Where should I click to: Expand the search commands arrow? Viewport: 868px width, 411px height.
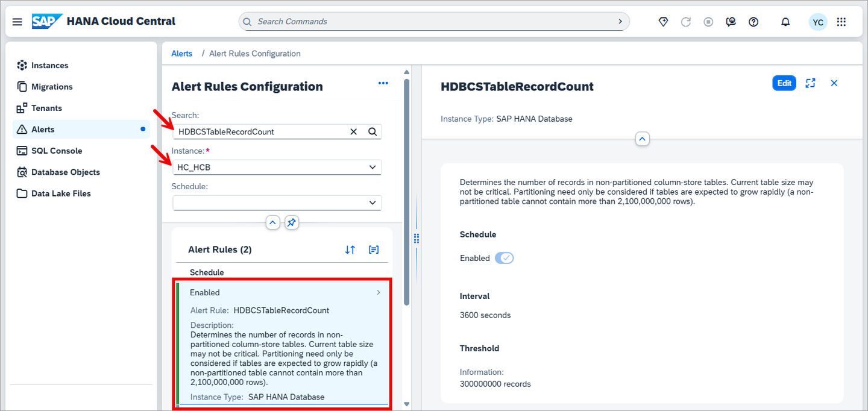(620, 22)
